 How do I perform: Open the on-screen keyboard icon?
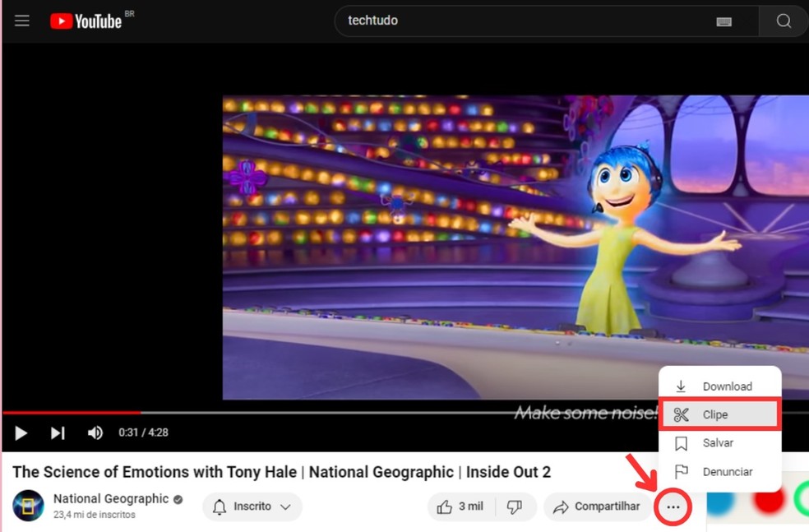click(x=723, y=21)
